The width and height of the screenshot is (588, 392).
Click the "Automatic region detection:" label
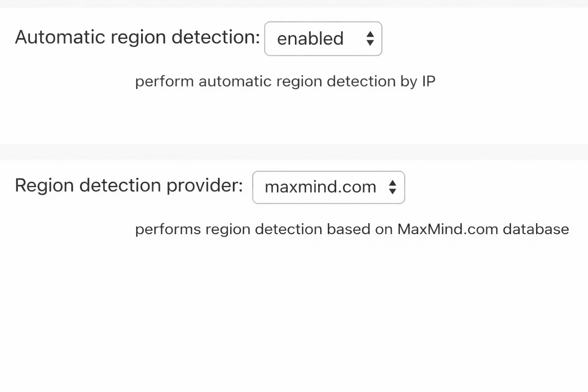coord(137,37)
